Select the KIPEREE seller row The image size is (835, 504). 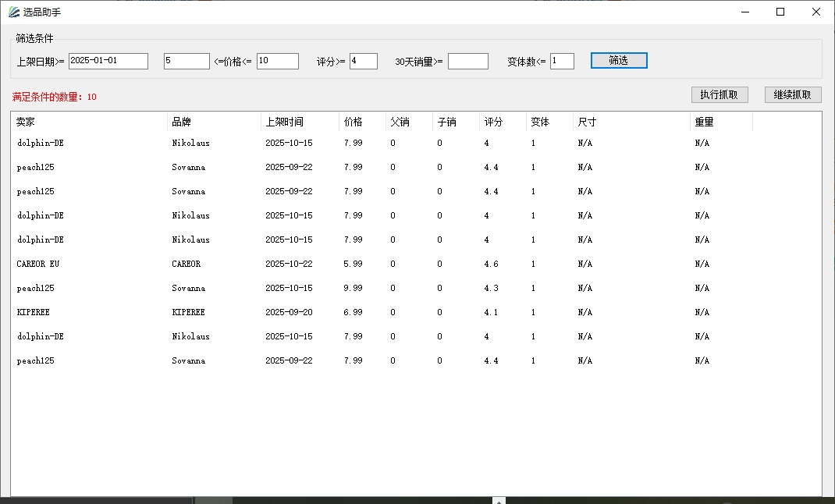coord(34,312)
